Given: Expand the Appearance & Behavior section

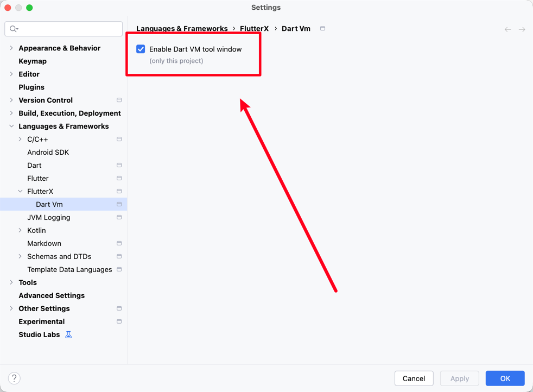Looking at the screenshot, I should [x=11, y=48].
